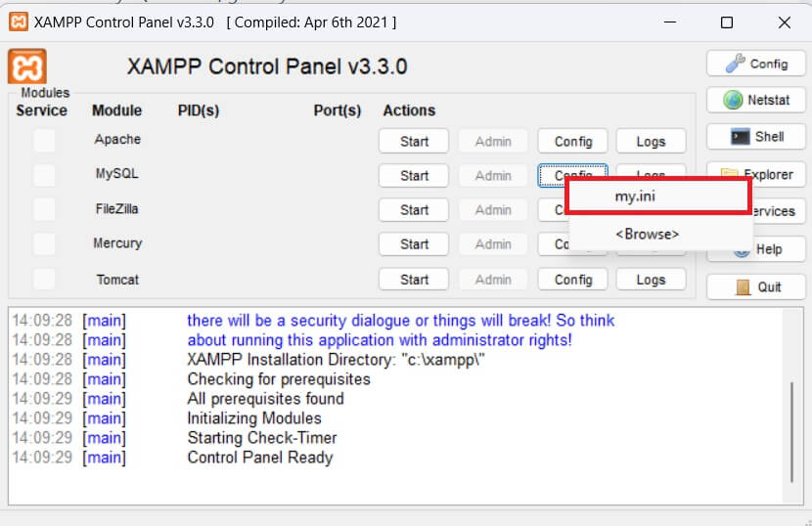Start the MySQL module
The height and width of the screenshot is (526, 812).
(413, 176)
